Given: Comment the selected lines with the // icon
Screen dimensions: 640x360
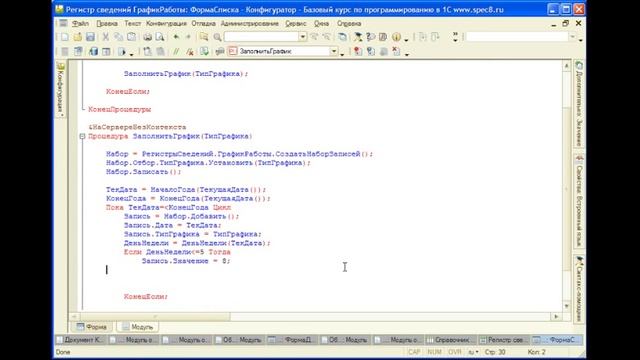Looking at the screenshot, I should pos(176,51).
